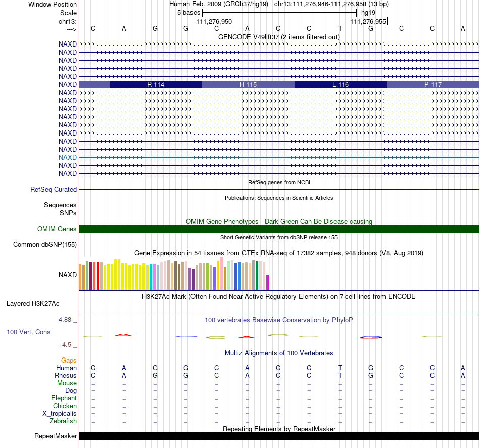This screenshot has height=448, width=480.
Task: Open the RefSeq Curated track label
Action: (54, 190)
